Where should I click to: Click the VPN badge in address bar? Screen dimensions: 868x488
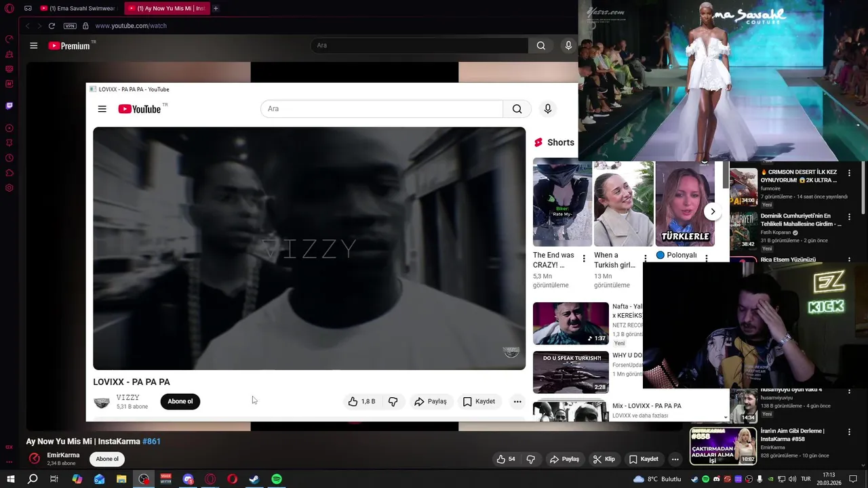click(x=70, y=26)
